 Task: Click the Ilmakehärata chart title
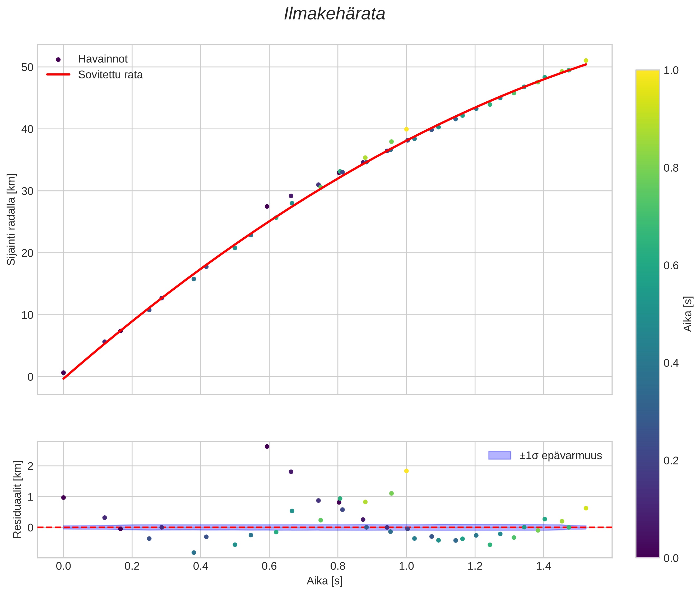click(334, 14)
